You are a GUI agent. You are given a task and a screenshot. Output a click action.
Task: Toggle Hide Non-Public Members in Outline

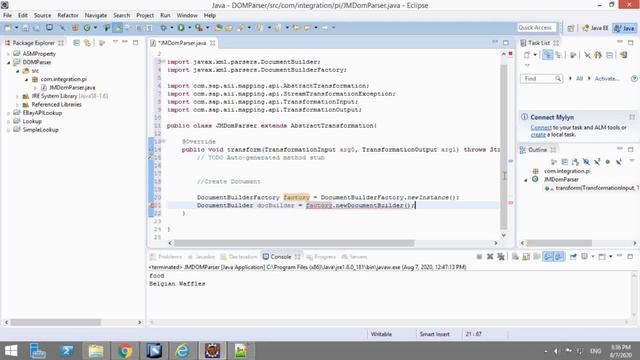[608, 162]
